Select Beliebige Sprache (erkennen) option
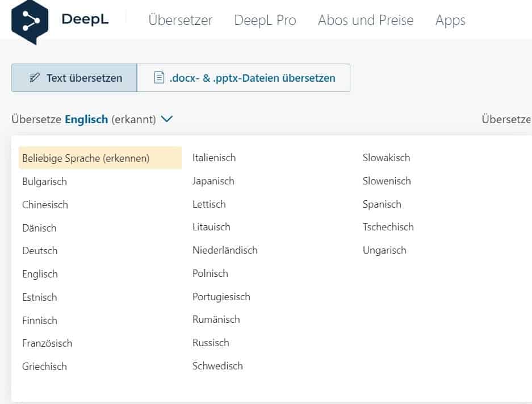The width and height of the screenshot is (532, 404). pos(100,158)
